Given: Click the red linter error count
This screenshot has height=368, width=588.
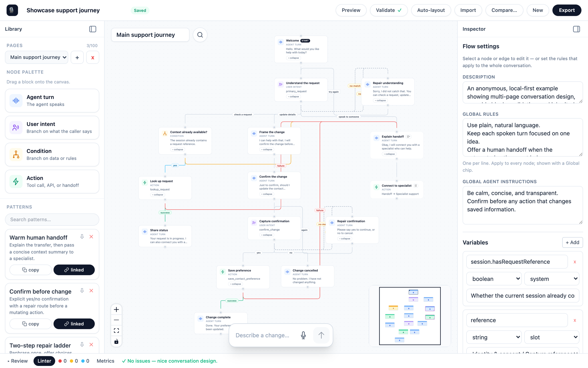Looking at the screenshot, I should click(62, 361).
